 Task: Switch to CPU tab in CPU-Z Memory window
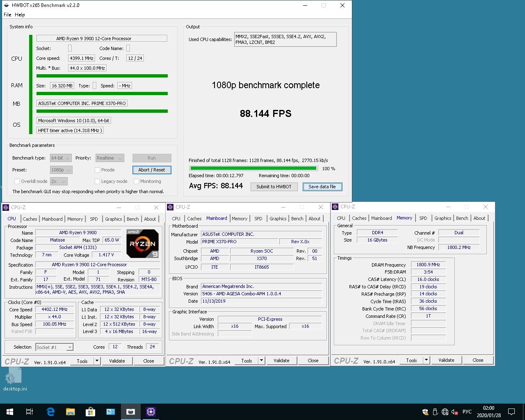(341, 218)
